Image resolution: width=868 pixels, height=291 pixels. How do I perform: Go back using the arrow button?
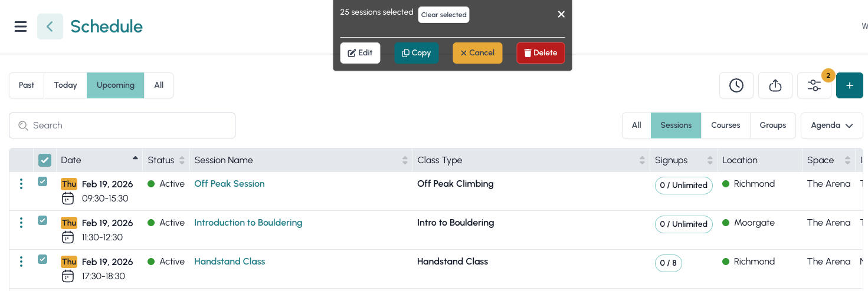coord(50,27)
